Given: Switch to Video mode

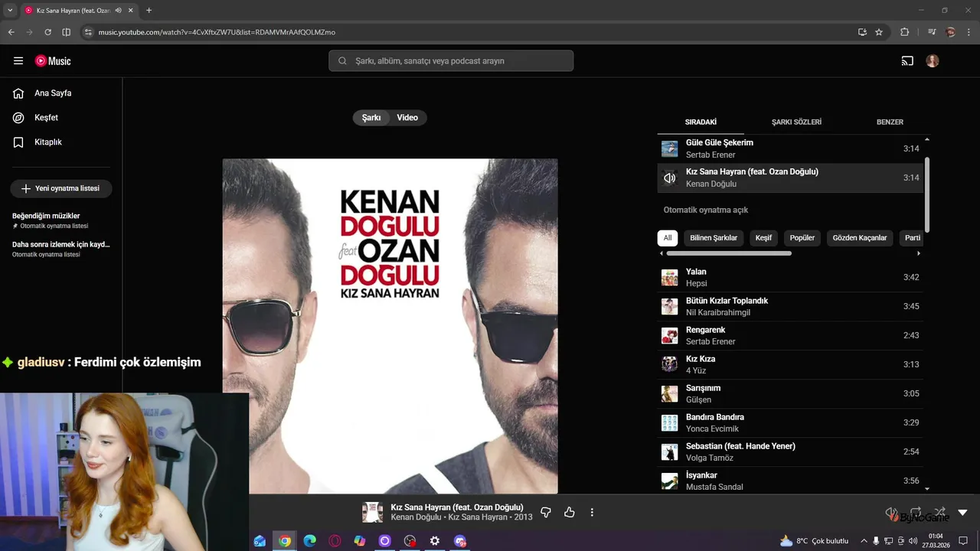Looking at the screenshot, I should tap(407, 118).
